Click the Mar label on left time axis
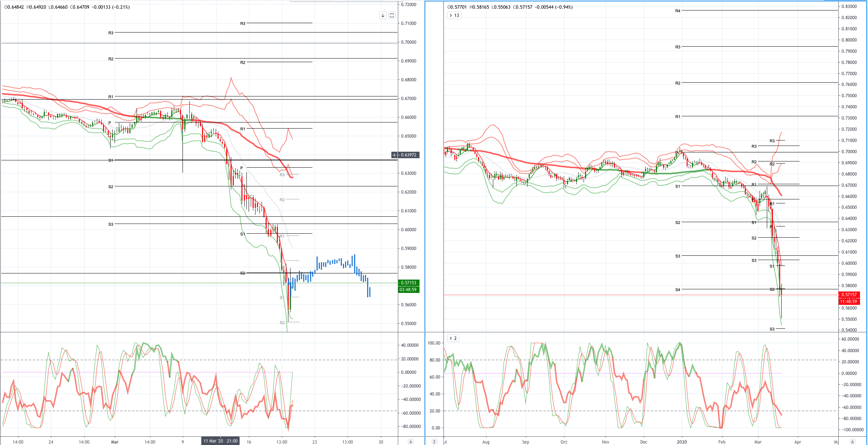Image resolution: width=868 pixels, height=445 pixels. click(115, 442)
